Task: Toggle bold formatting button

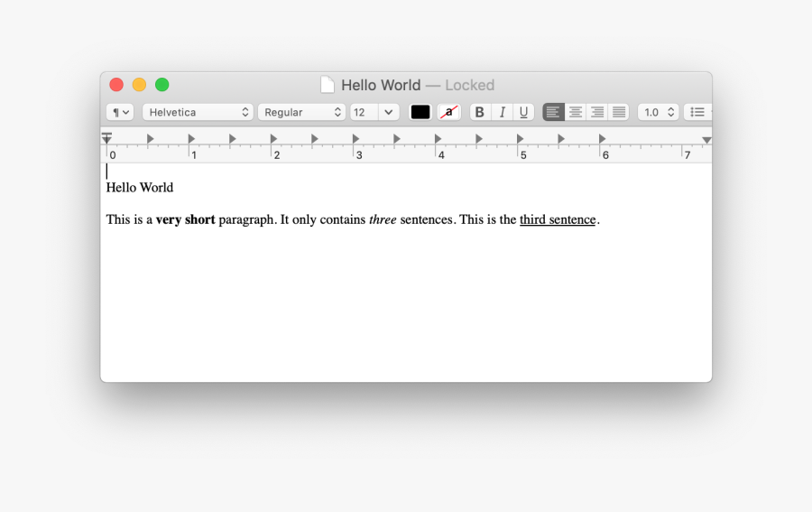Action: 480,112
